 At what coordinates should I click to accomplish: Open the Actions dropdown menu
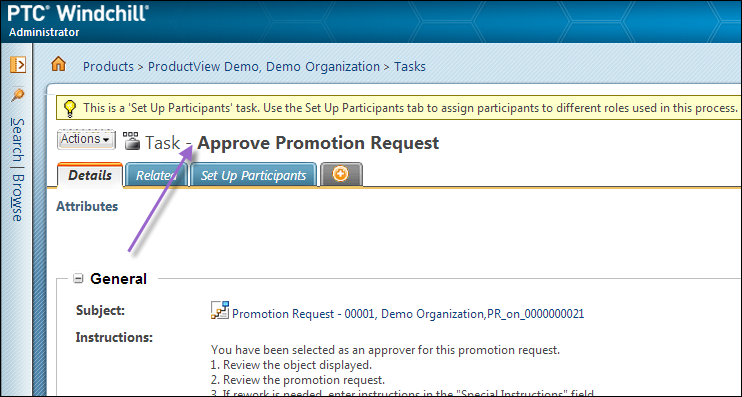[86, 139]
